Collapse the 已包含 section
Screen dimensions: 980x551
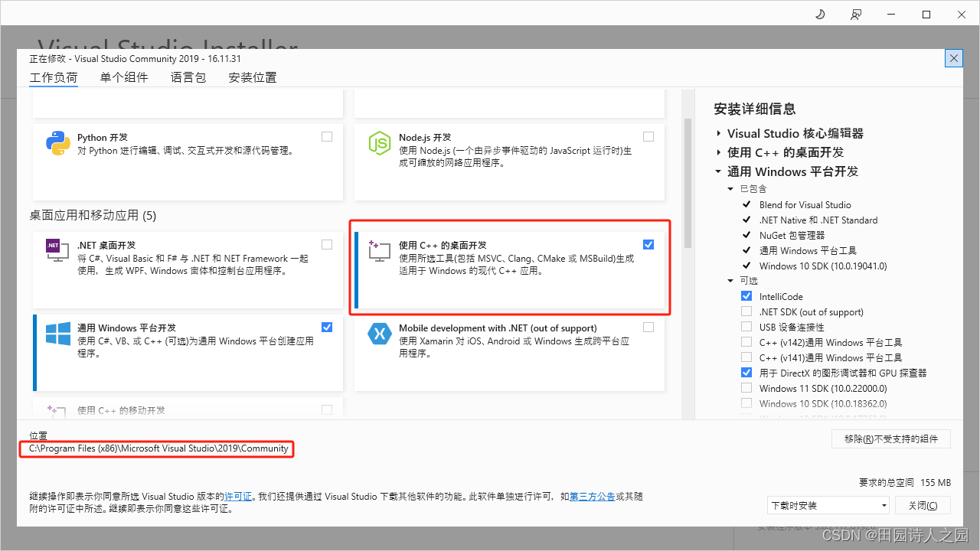pyautogui.click(x=730, y=189)
